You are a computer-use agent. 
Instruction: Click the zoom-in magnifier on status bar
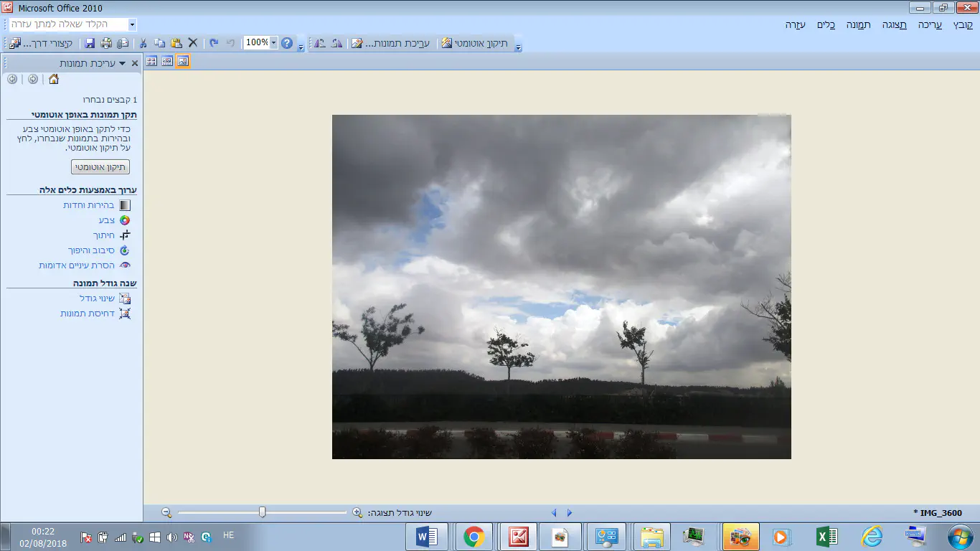click(x=357, y=512)
